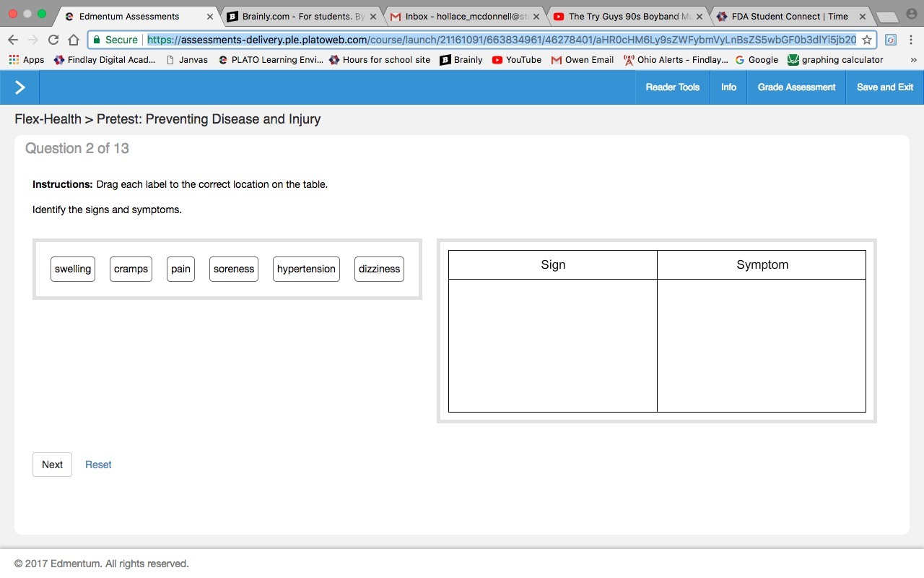Viewport: 924px width, 578px height.
Task: Click Save and Exit
Action: click(885, 87)
